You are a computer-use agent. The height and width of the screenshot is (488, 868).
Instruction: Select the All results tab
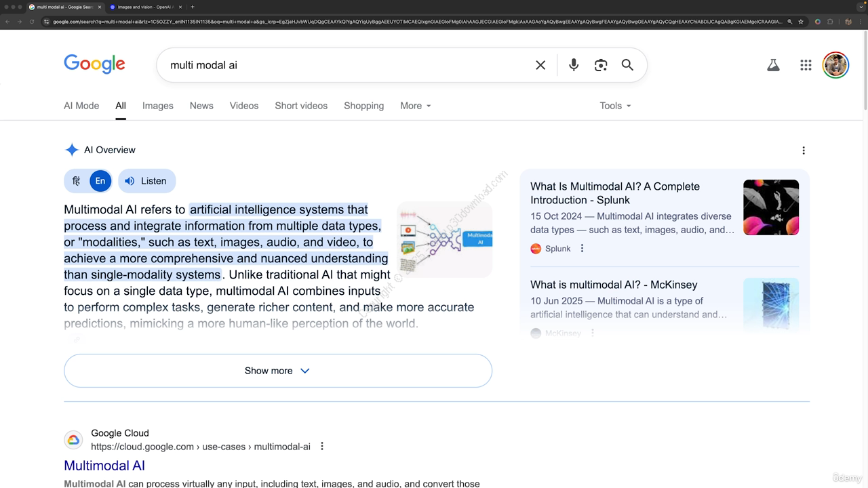[x=121, y=106]
